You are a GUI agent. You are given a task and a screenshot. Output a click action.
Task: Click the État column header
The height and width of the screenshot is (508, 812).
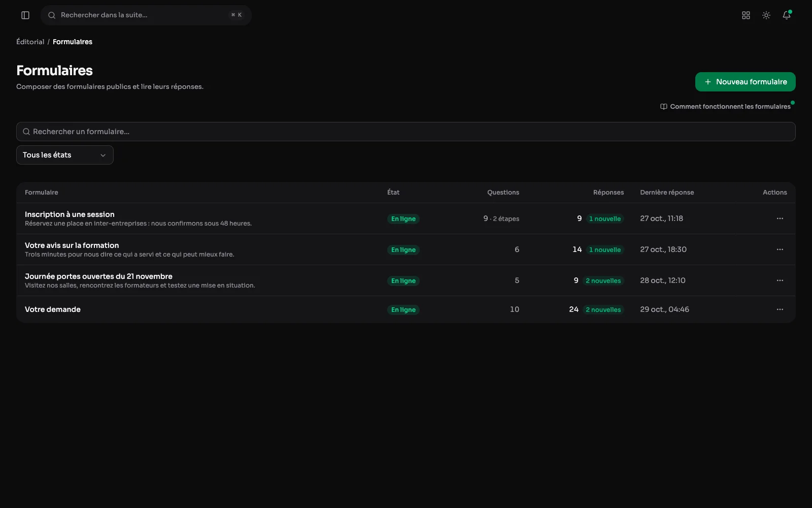(393, 193)
